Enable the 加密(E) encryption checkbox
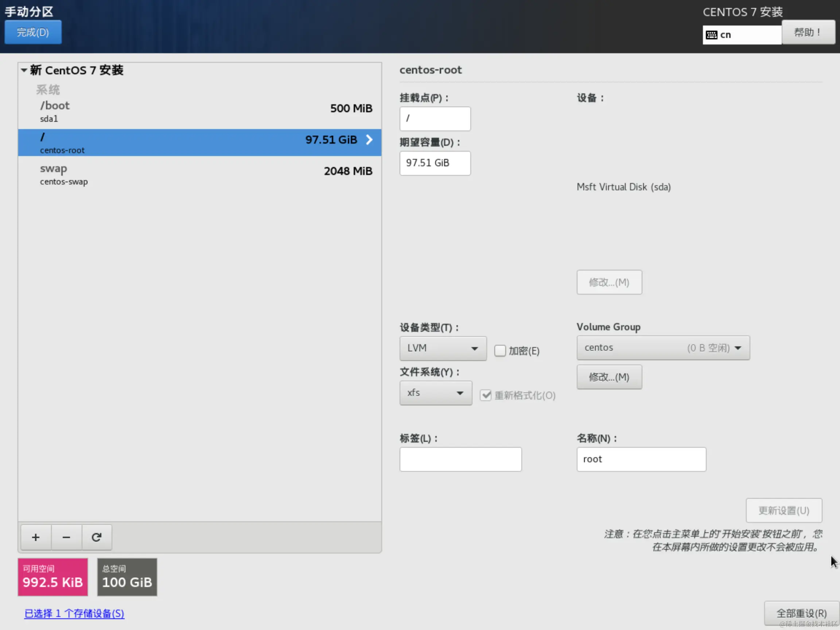The height and width of the screenshot is (630, 840). click(x=500, y=350)
